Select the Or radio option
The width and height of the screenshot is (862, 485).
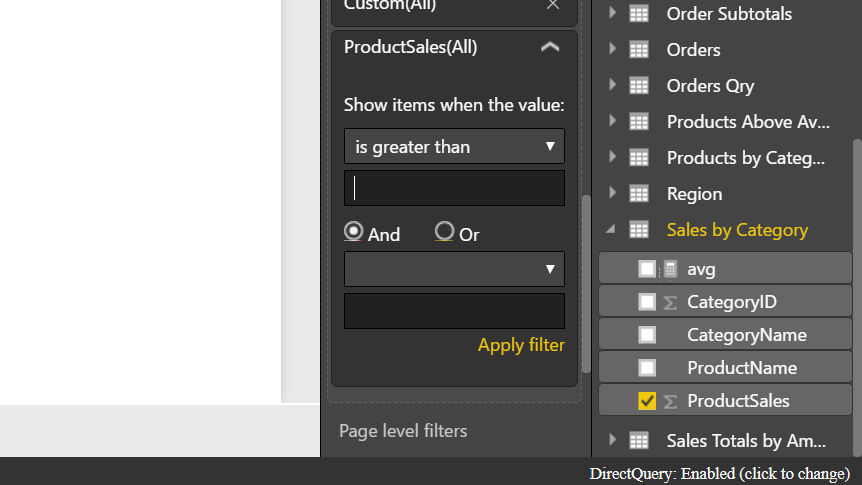tap(444, 232)
